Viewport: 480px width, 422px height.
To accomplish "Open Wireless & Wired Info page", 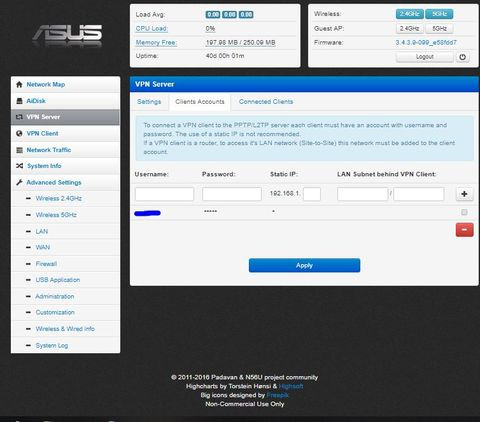I will pyautogui.click(x=65, y=329).
